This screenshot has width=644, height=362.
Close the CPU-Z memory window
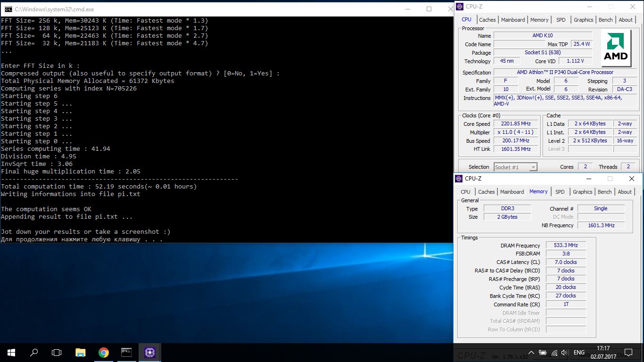point(632,179)
